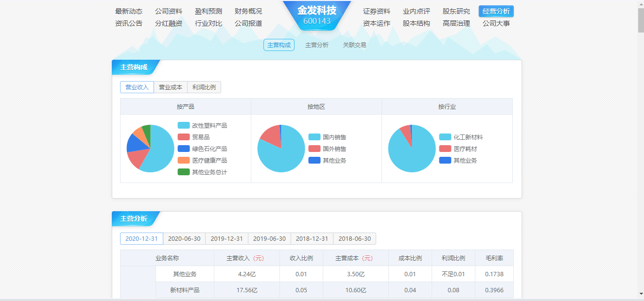Viewport: 644px width, 301px height.
Task: Select the 主营构成 sub-tab
Action: click(x=279, y=45)
